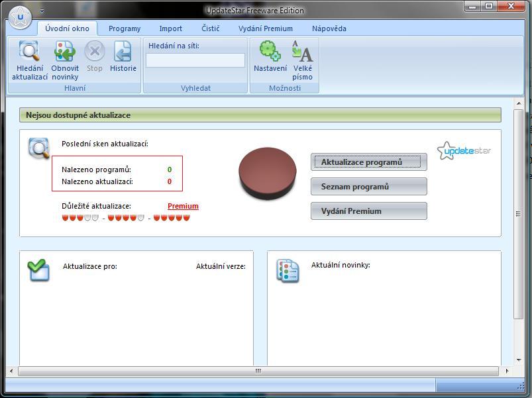Minimize the UpdateStar window
This screenshot has height=398, width=532.
pyautogui.click(x=472, y=7)
